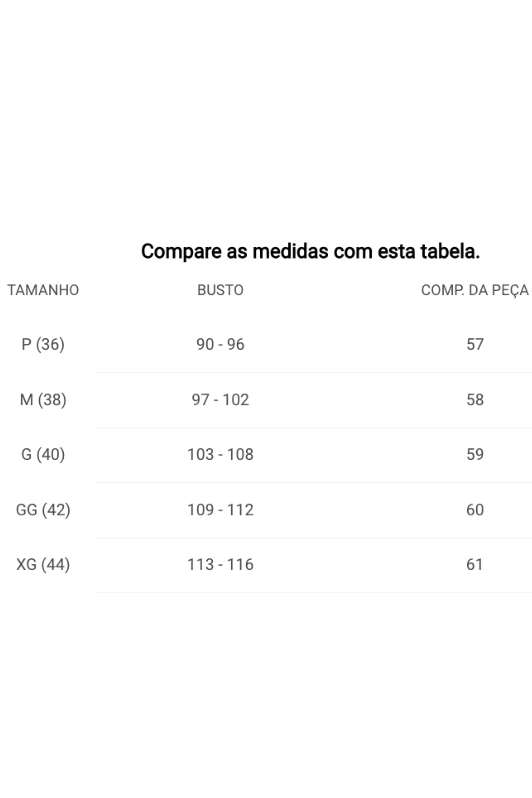The image size is (532, 798).
Task: Select the piece length value 58
Action: 475,400
